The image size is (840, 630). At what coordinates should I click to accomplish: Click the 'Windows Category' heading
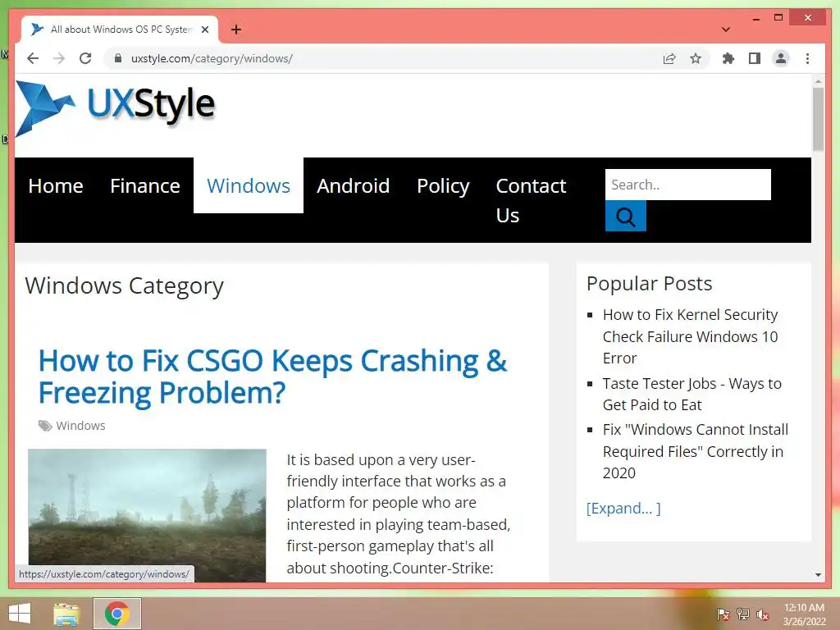pos(125,286)
